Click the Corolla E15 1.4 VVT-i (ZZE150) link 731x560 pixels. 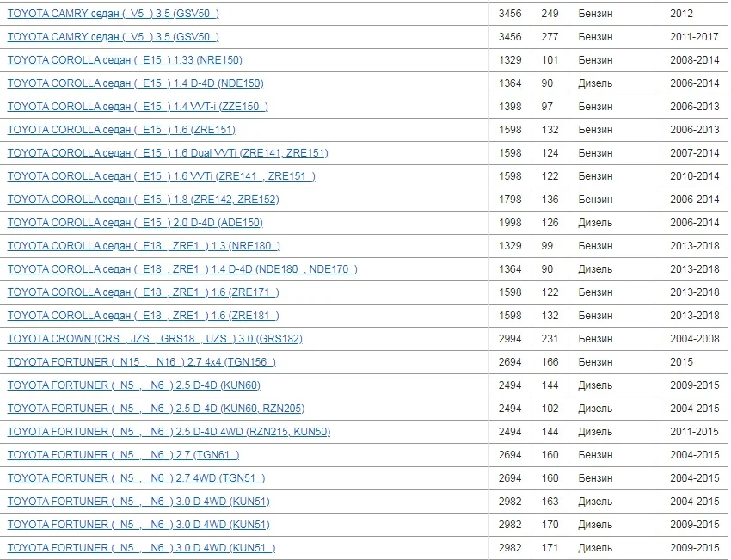click(x=138, y=107)
